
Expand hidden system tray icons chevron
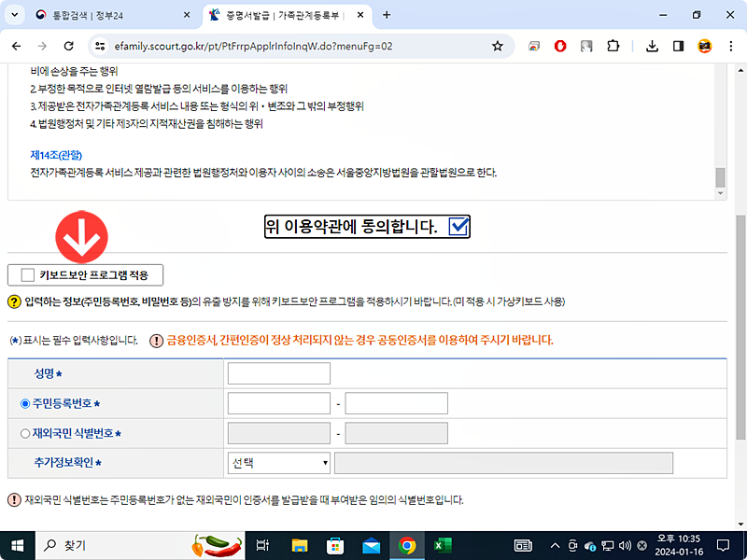[x=555, y=545]
